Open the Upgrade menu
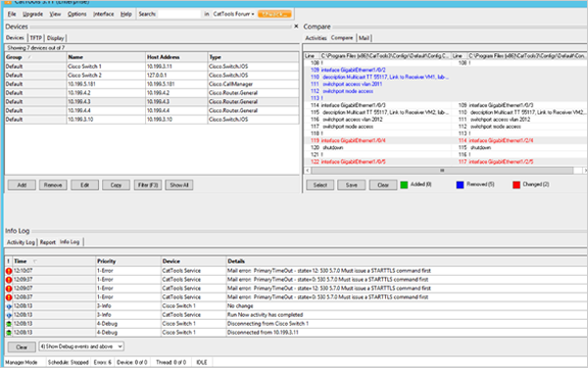Image resolution: width=588 pixels, height=368 pixels. coord(32,14)
